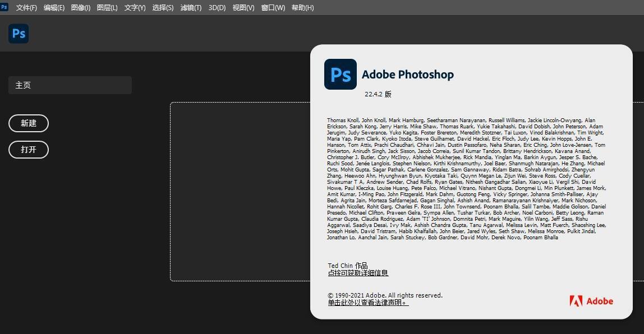Open the 3D(D) menu
644x334 pixels.
click(x=217, y=8)
